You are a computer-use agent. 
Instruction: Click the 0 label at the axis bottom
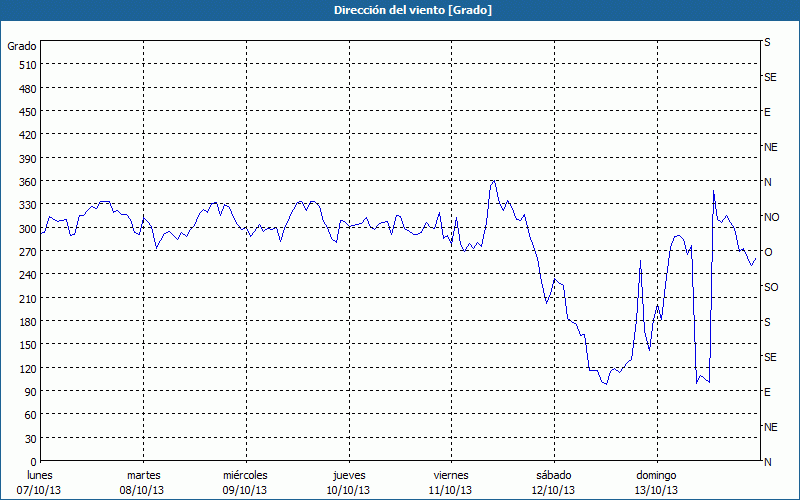32,462
